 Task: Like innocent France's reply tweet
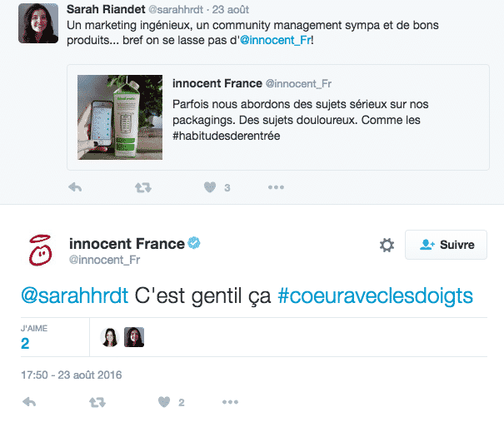[163, 402]
